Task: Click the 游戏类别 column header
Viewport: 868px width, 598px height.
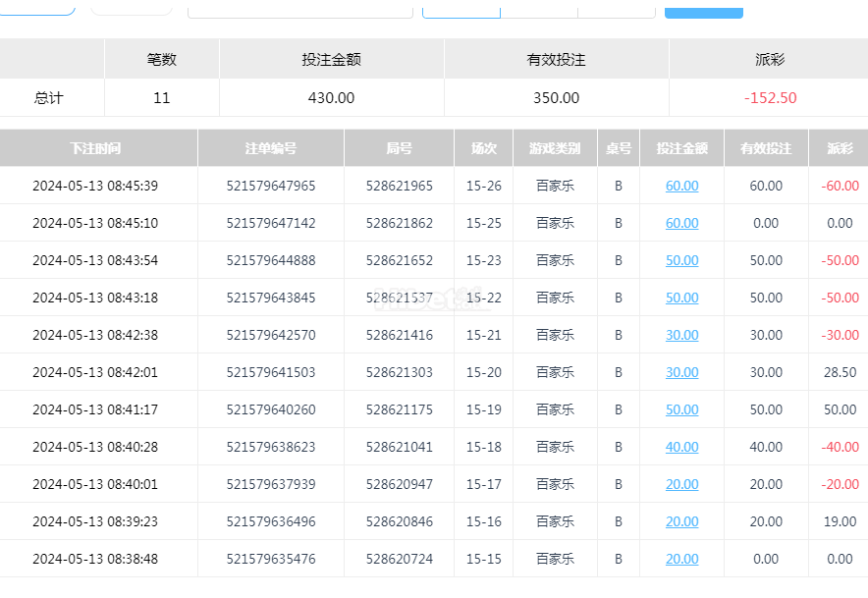Action: coord(555,148)
